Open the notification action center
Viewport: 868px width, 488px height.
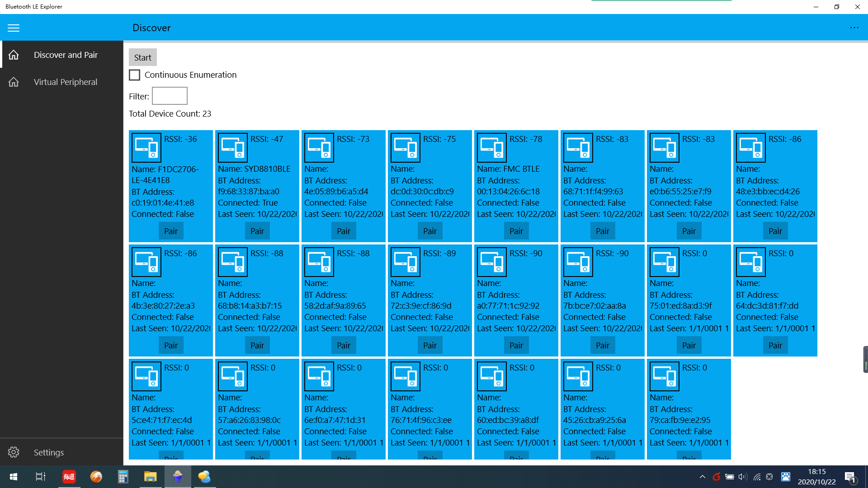tap(850, 477)
